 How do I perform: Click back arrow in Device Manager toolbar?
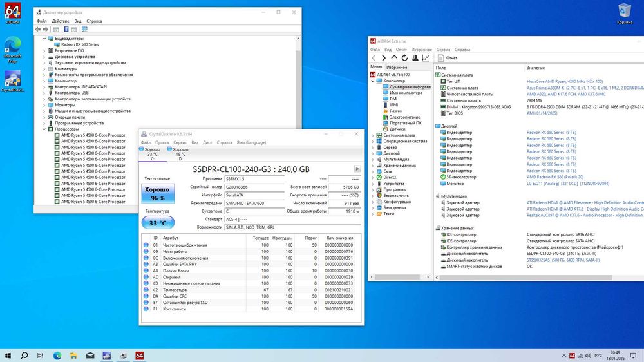(x=38, y=29)
